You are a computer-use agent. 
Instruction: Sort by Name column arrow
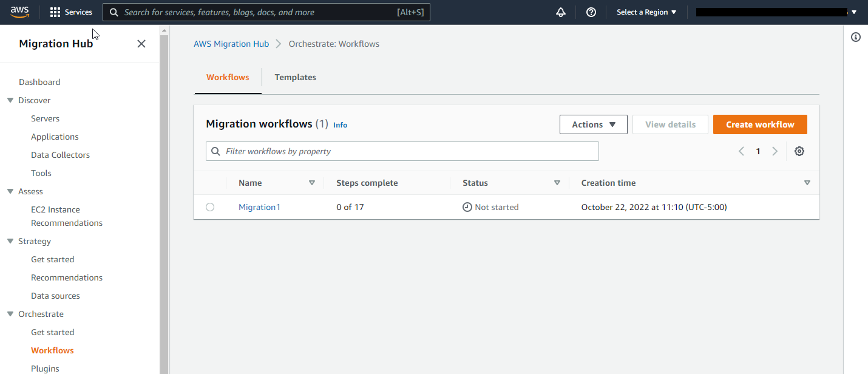coord(312,183)
